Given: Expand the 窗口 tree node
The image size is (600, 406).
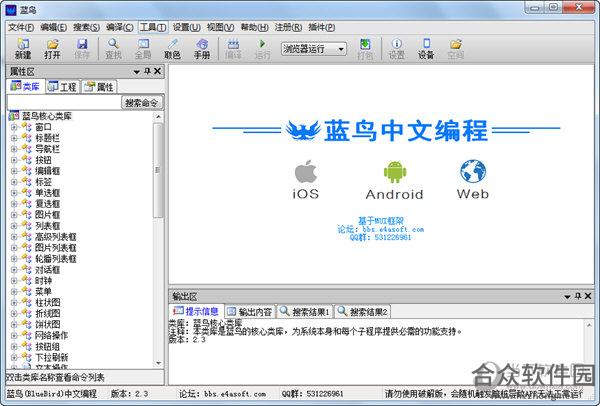Looking at the screenshot, I should pyautogui.click(x=14, y=127).
